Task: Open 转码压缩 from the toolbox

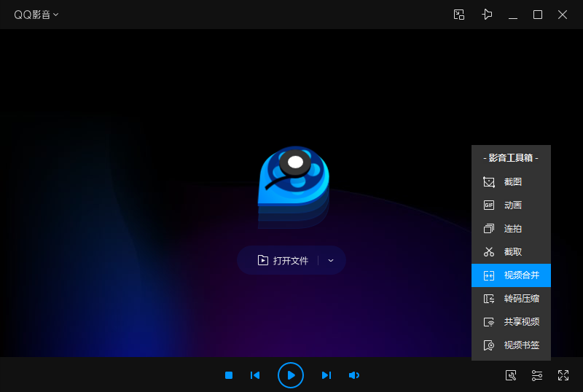Action: point(511,298)
